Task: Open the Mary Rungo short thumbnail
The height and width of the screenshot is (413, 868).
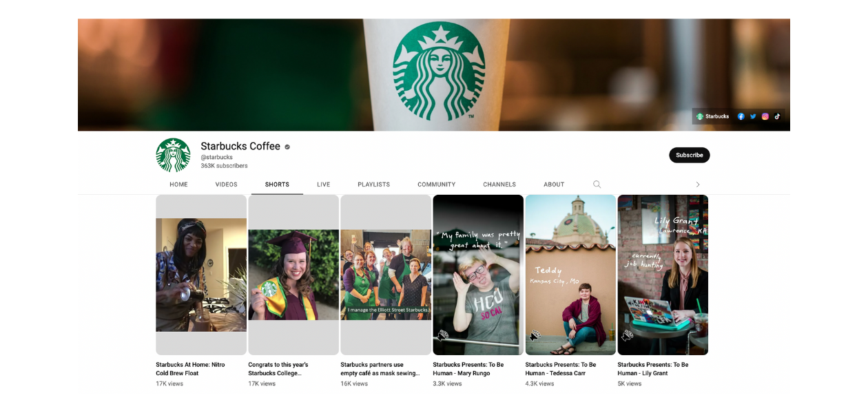Action: (478, 275)
